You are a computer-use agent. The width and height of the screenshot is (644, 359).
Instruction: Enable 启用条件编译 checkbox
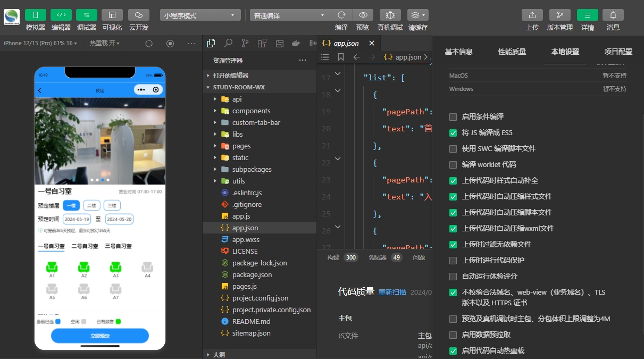(x=453, y=116)
